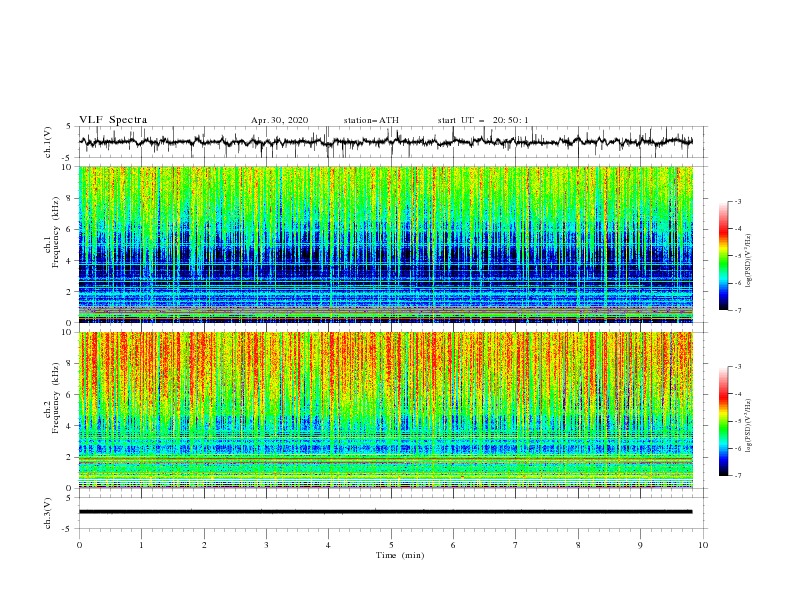This screenshot has width=792, height=612.
Task: Click time axis tick label "4"
Action: tap(328, 545)
